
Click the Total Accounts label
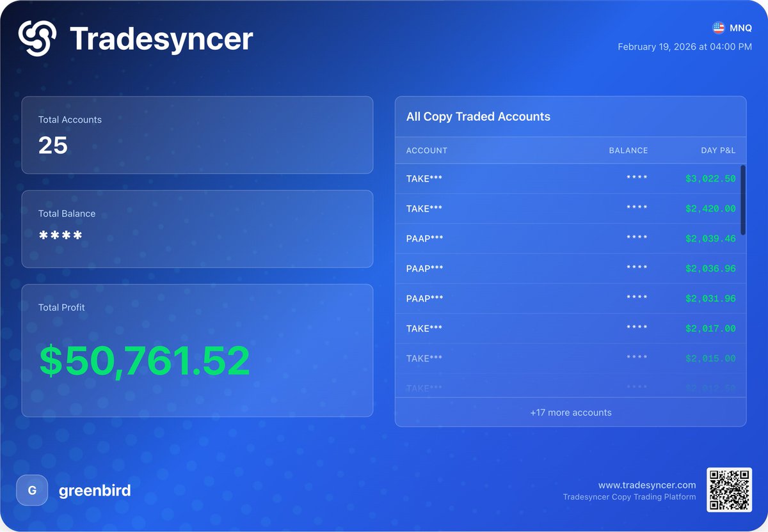[x=70, y=120]
